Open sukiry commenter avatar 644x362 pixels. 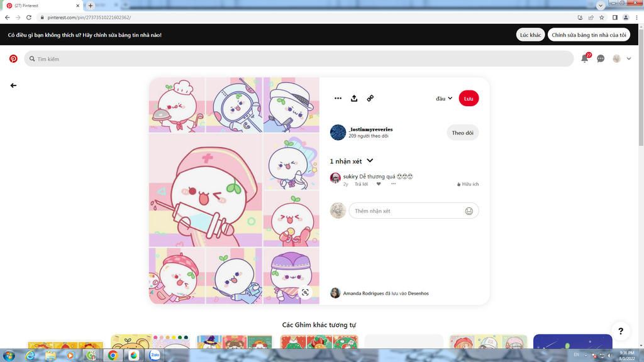(x=335, y=178)
